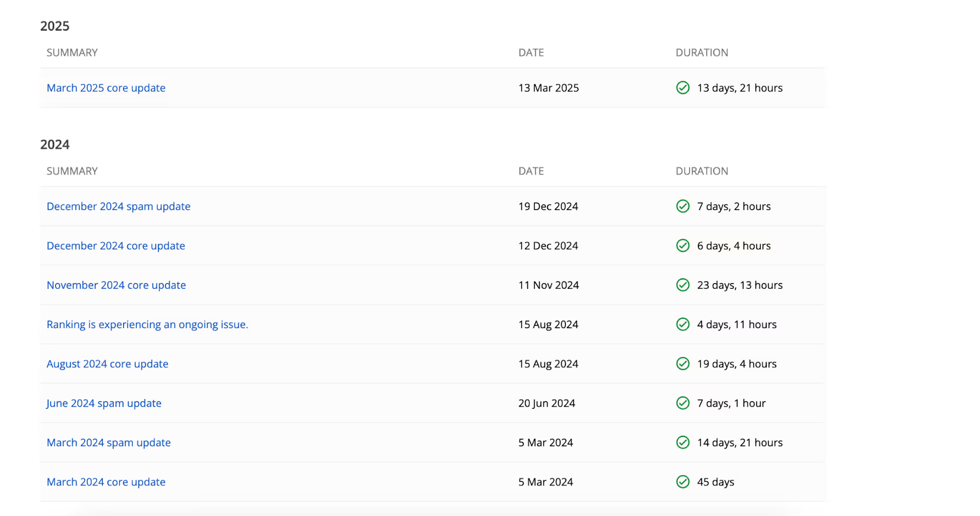
Task: Click resolved checkmark icon for August 2024 core update
Action: (x=683, y=364)
